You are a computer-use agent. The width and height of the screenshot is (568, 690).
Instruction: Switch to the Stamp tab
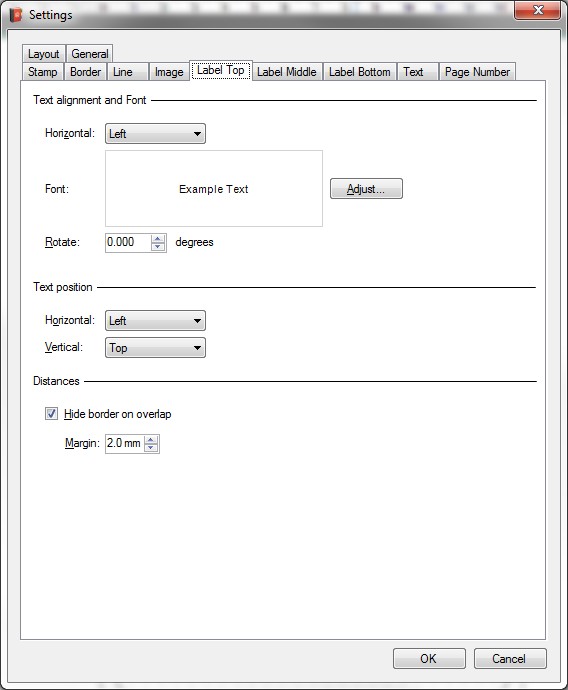pyautogui.click(x=43, y=72)
